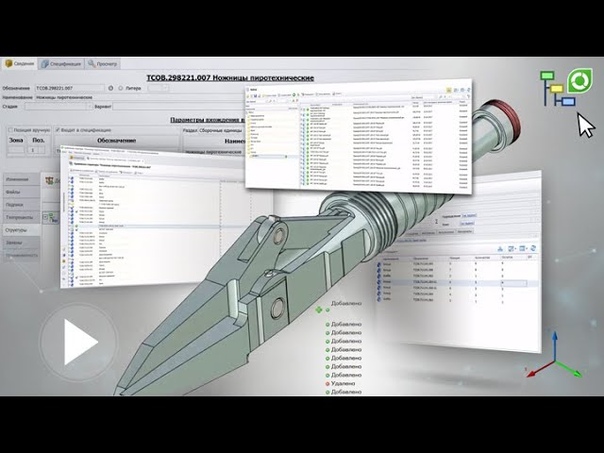This screenshot has width=604, height=453.
Task: Toggle the Позиция вручную checkbox
Action: [11, 130]
